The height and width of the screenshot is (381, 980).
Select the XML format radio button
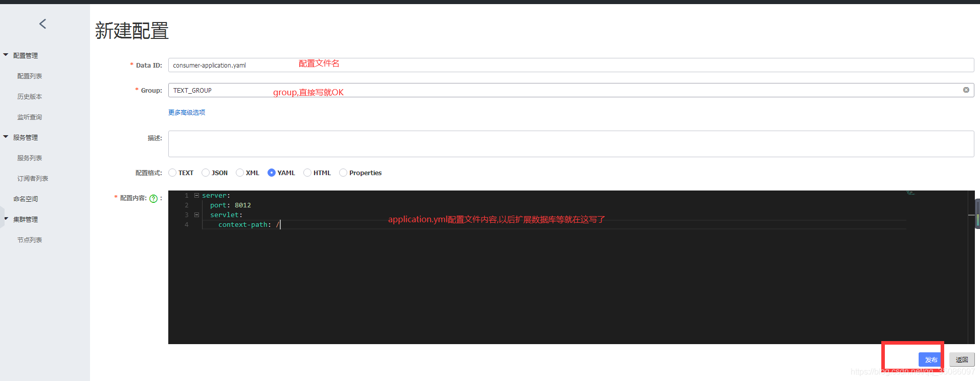[x=240, y=173]
